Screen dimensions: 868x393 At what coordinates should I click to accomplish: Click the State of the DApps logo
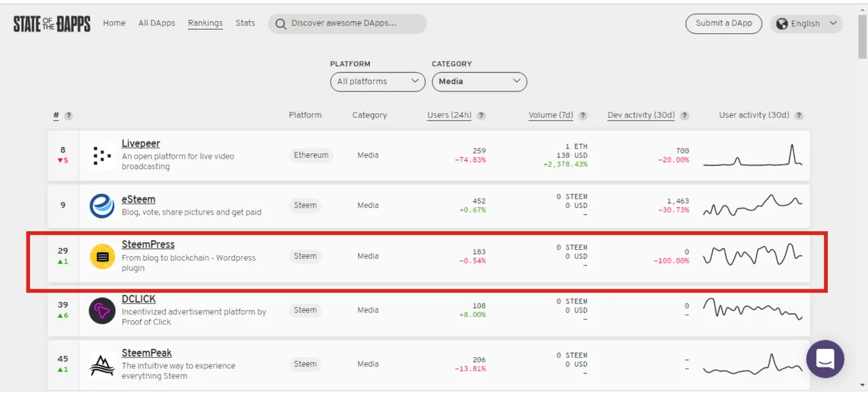pyautogui.click(x=52, y=24)
